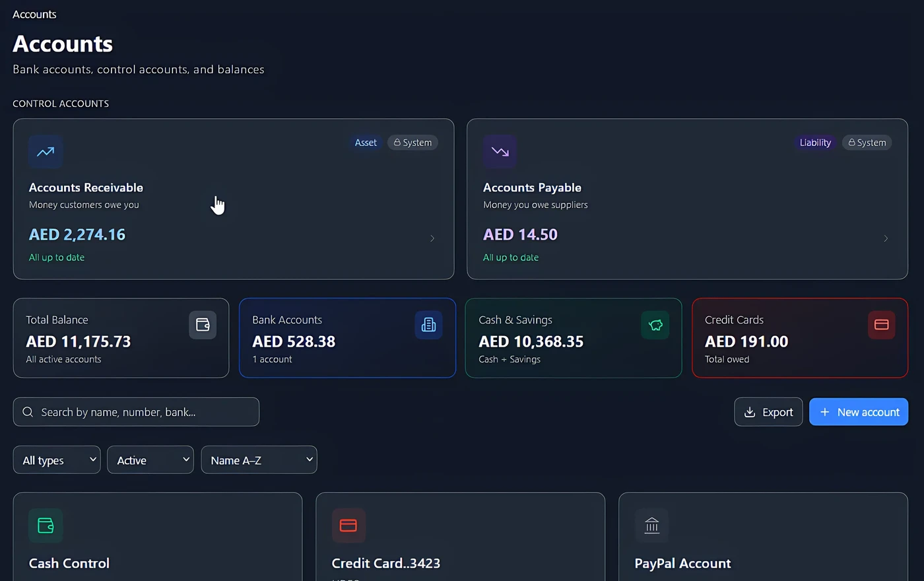Screen dimensions: 924x581
Task: Click the Asset badge on Accounts Receivable
Action: coord(366,143)
